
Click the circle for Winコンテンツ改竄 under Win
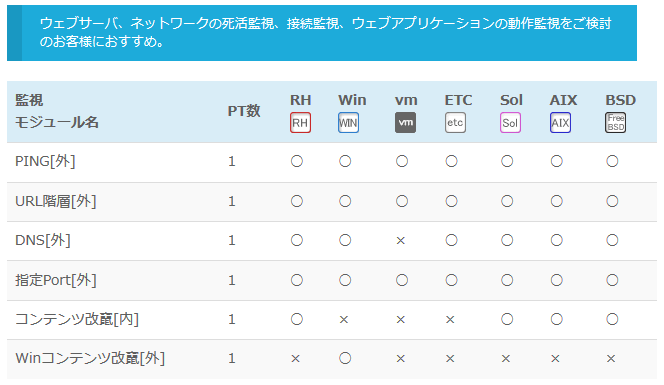click(x=345, y=359)
